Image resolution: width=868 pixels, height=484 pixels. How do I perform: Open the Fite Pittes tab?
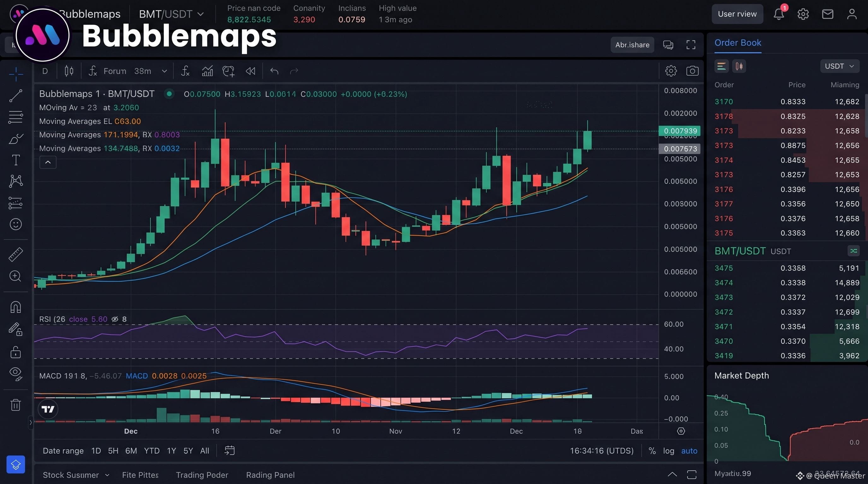pyautogui.click(x=140, y=475)
